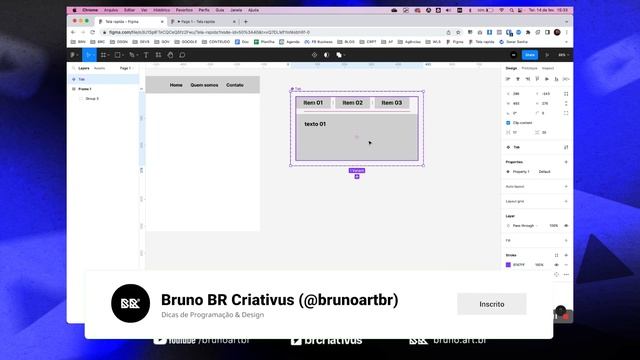Click the blue Share button
The height and width of the screenshot is (360, 640).
click(530, 55)
